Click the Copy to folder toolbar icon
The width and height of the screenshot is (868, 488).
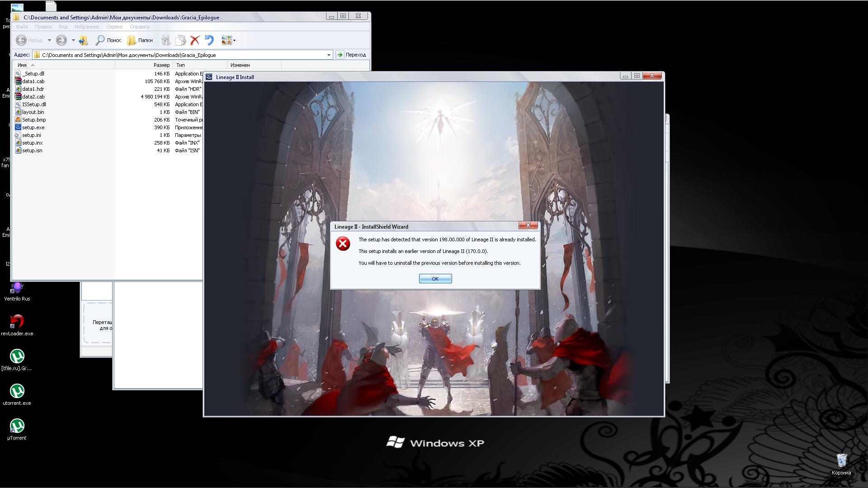pyautogui.click(x=180, y=41)
